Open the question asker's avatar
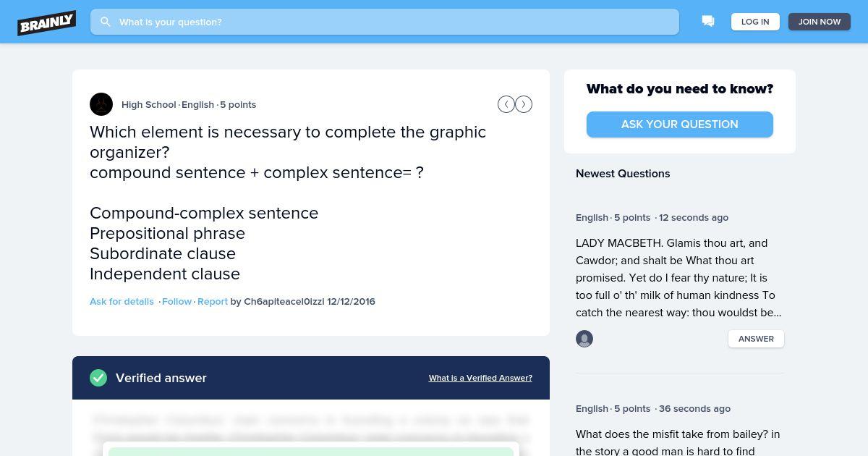Viewport: 868px width, 456px height. point(101,104)
